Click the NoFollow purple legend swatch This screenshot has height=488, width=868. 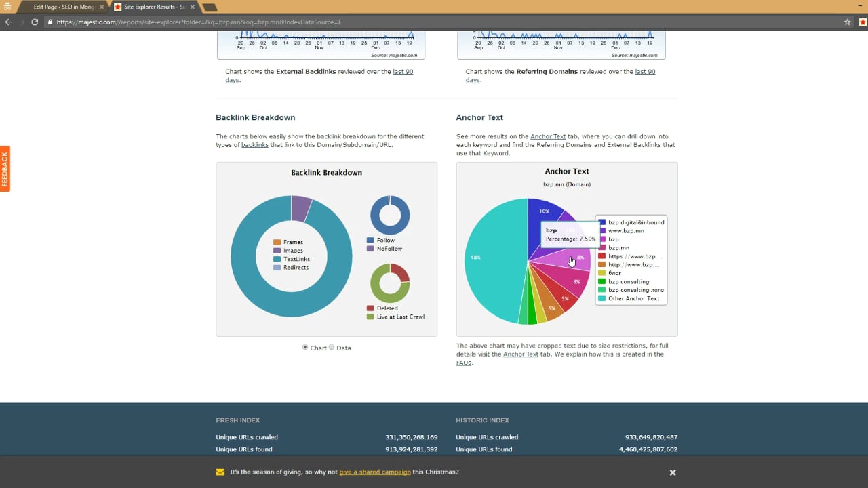tap(370, 249)
